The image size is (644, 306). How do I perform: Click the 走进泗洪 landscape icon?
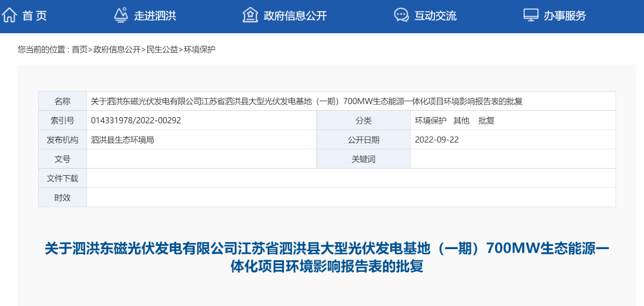(121, 15)
